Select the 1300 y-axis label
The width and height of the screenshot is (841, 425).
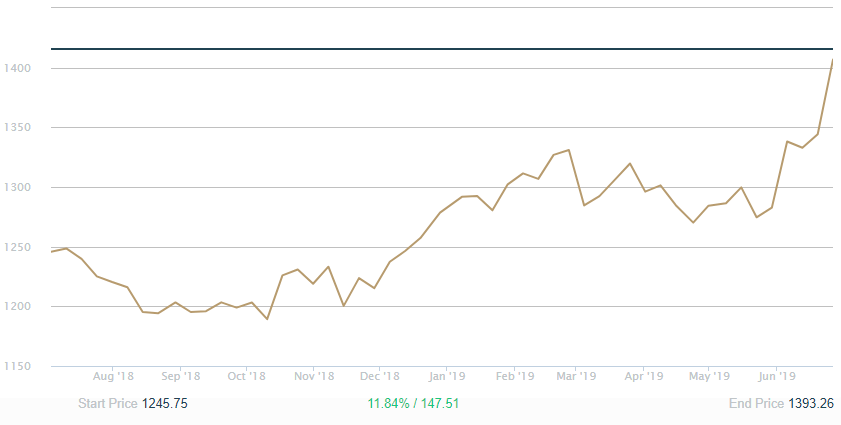coord(18,187)
